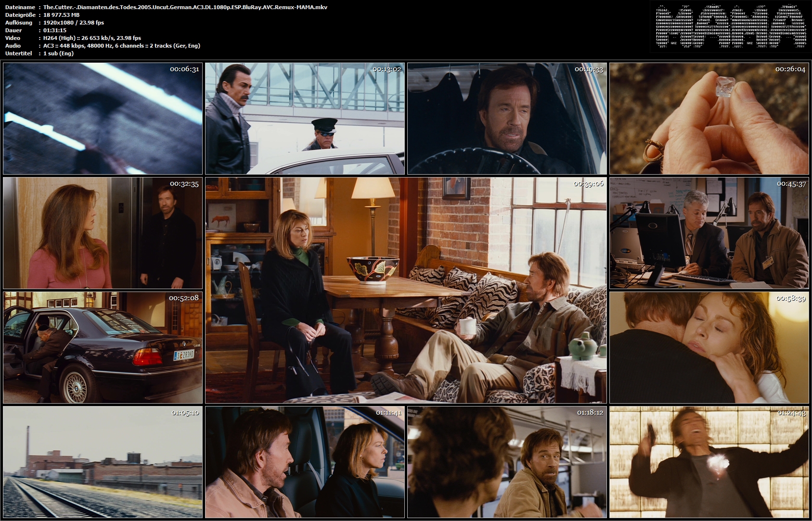Click the thumbnail stamped 01:18:12
This screenshot has width=812, height=521.
(x=507, y=462)
